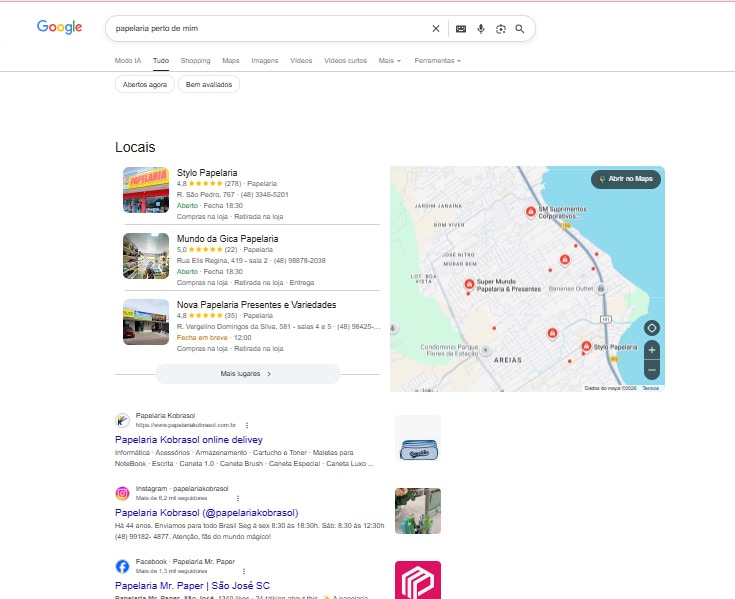Screen dimensions: 735x599
Task: Open Mundo da Gica Papelaria listing
Action: [227, 239]
